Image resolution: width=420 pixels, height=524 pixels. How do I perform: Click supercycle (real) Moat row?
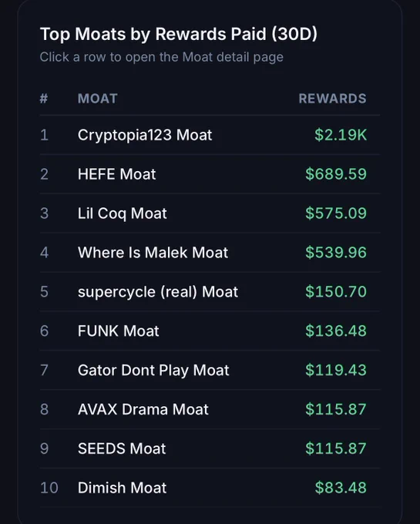click(x=210, y=292)
